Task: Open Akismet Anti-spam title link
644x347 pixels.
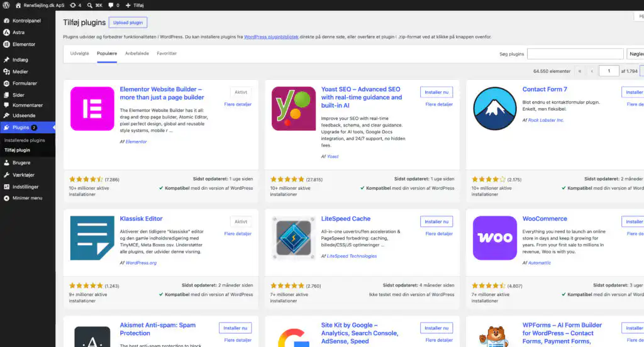Action: 157,329
